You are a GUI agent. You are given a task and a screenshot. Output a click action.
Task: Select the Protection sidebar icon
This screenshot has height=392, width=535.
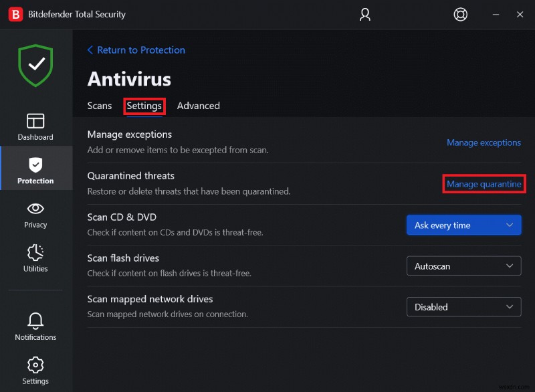tap(35, 170)
